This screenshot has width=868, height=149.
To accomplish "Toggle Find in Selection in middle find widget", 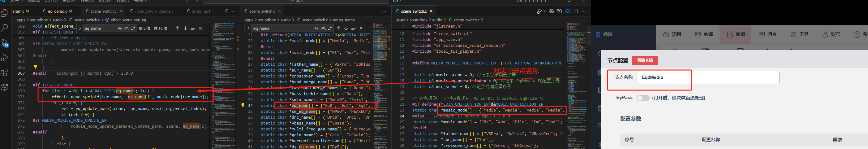I will click(353, 28).
